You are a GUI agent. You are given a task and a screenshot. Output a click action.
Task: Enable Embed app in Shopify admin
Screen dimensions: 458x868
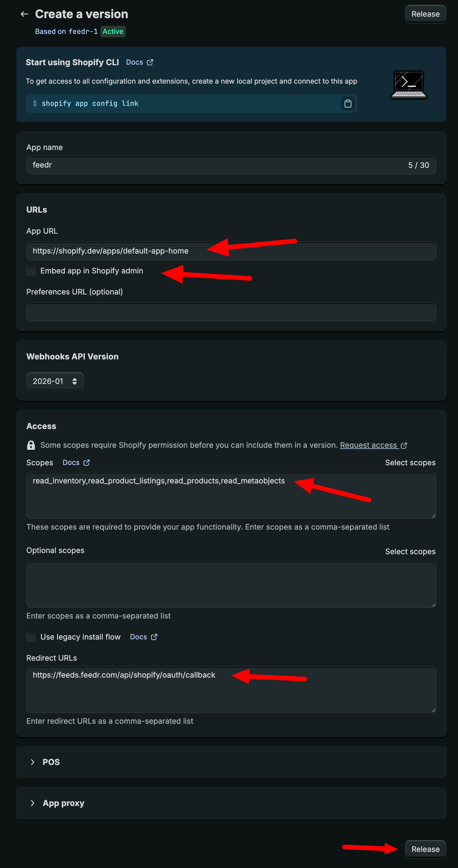click(x=31, y=271)
